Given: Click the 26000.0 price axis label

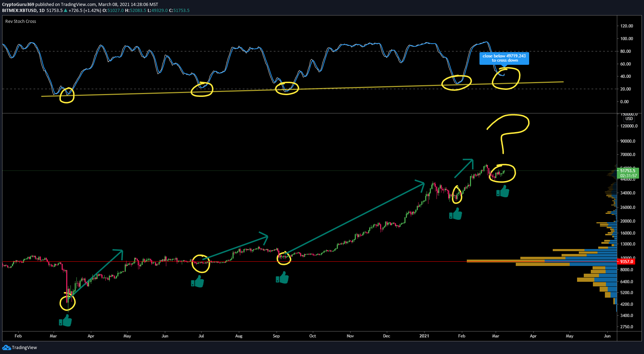Looking at the screenshot, I should pyautogui.click(x=628, y=207).
